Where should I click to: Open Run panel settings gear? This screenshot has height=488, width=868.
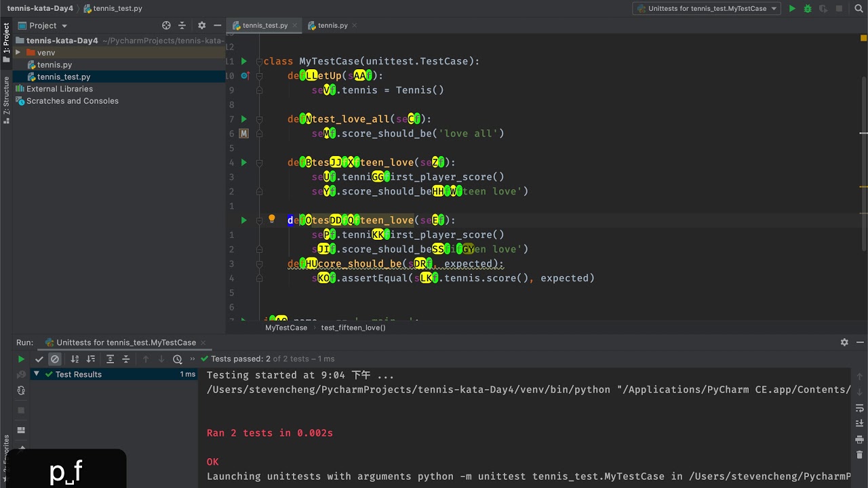click(x=844, y=342)
